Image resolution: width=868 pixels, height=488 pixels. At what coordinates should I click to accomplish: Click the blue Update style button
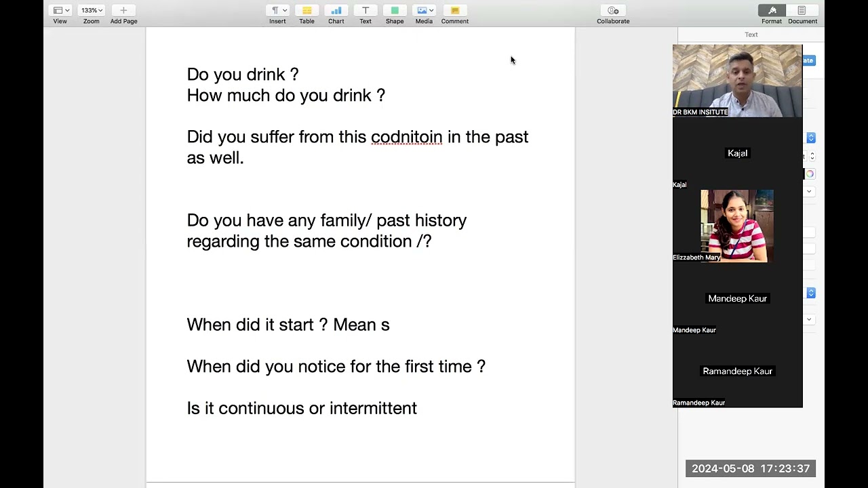pyautogui.click(x=808, y=60)
